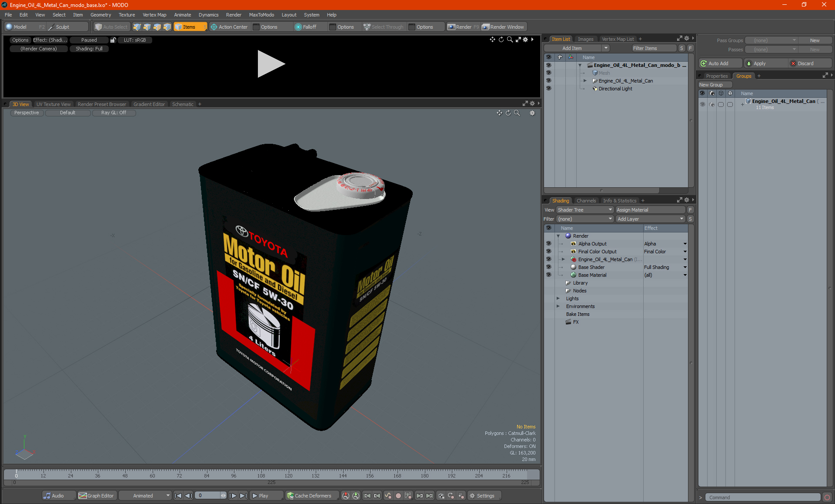Open the Animated keying mode dropdown

click(145, 496)
